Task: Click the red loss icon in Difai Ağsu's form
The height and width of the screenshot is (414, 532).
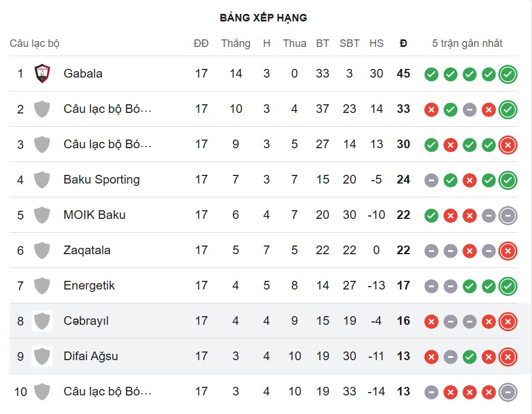Action: click(431, 357)
